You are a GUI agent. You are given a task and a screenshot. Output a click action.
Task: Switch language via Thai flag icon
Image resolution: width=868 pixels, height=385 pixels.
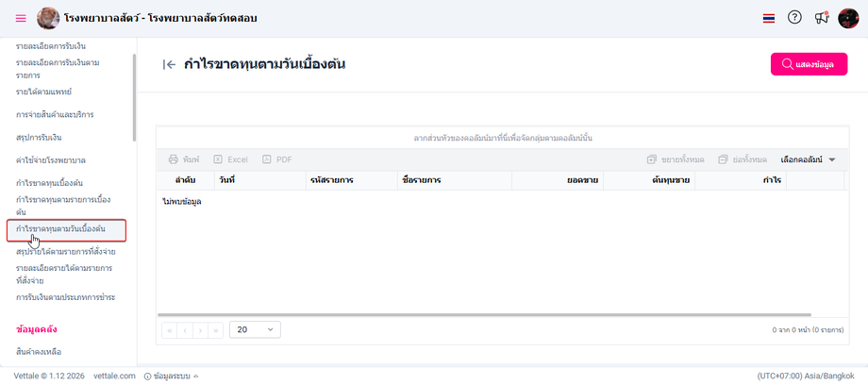pyautogui.click(x=768, y=18)
